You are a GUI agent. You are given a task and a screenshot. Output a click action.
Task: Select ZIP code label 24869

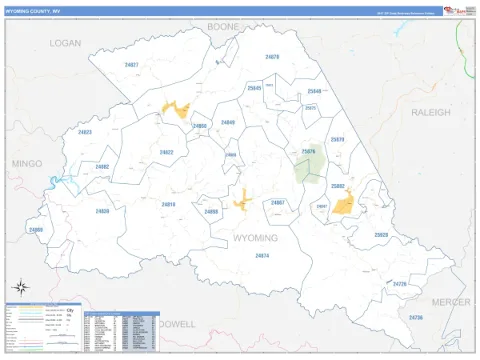(36, 230)
